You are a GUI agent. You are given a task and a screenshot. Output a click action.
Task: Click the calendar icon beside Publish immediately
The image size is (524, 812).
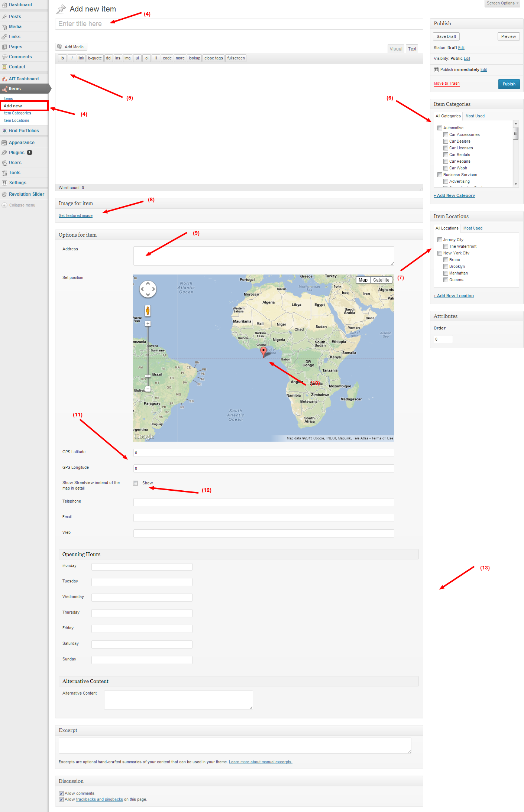pyautogui.click(x=436, y=69)
